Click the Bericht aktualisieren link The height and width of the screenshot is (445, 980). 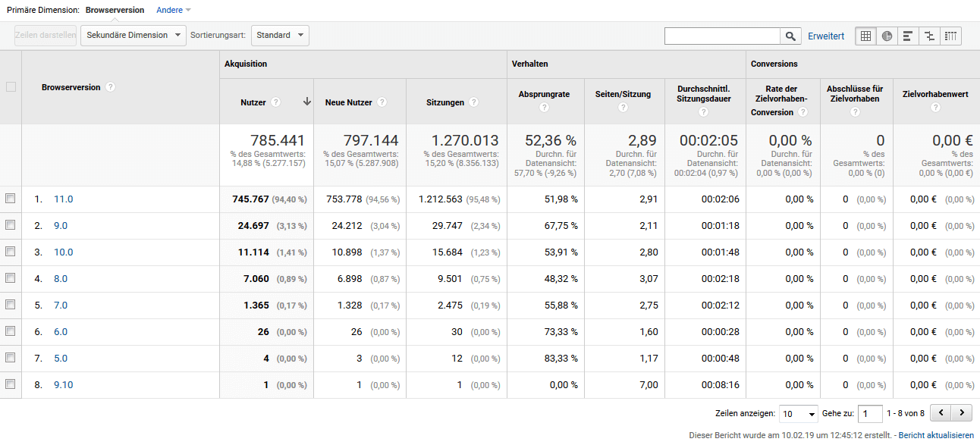tap(936, 435)
